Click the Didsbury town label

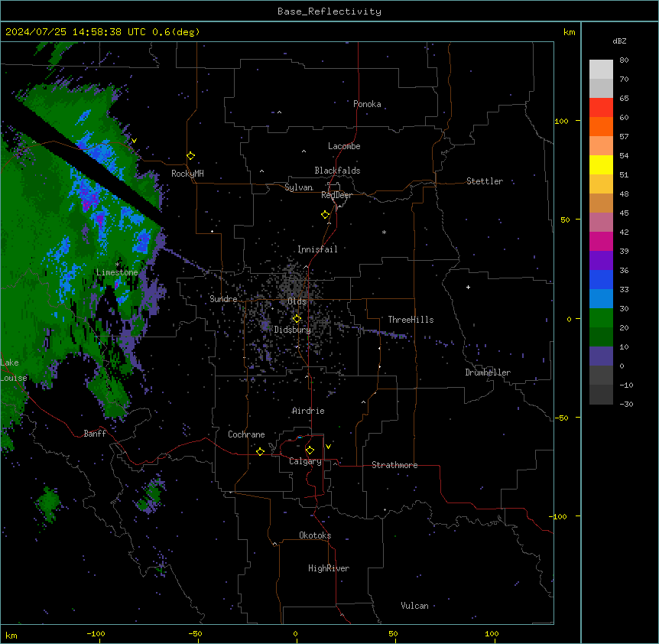pyautogui.click(x=293, y=330)
